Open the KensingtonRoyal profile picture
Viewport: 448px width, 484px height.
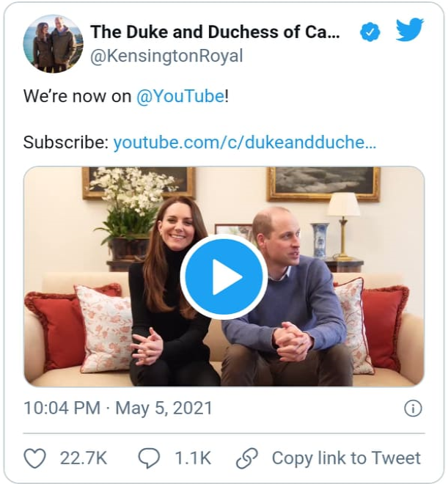pos(53,43)
